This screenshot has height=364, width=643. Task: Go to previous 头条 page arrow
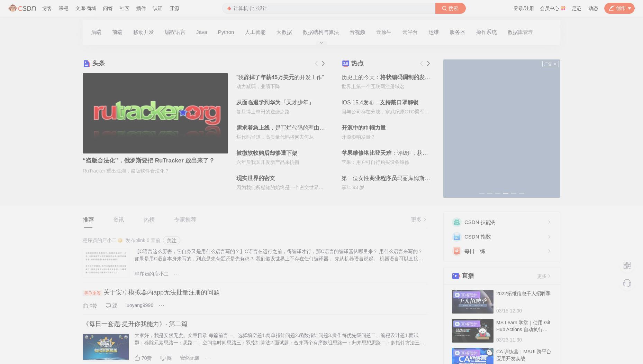(x=316, y=63)
